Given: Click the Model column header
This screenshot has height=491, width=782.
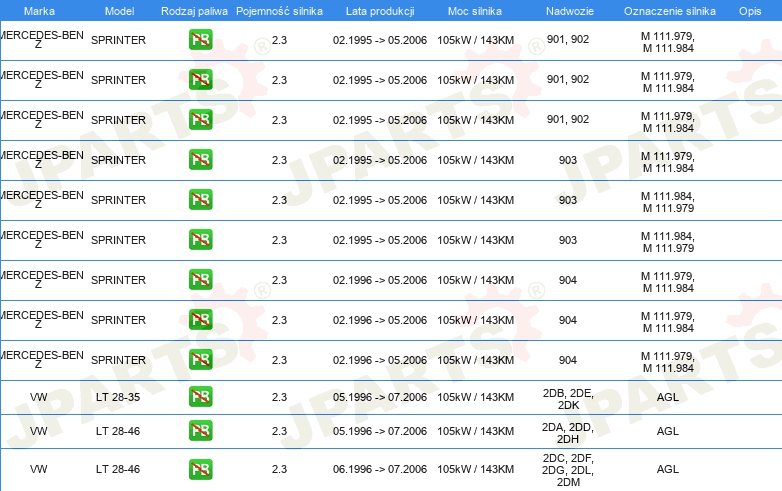Looking at the screenshot, I should pyautogui.click(x=119, y=10).
